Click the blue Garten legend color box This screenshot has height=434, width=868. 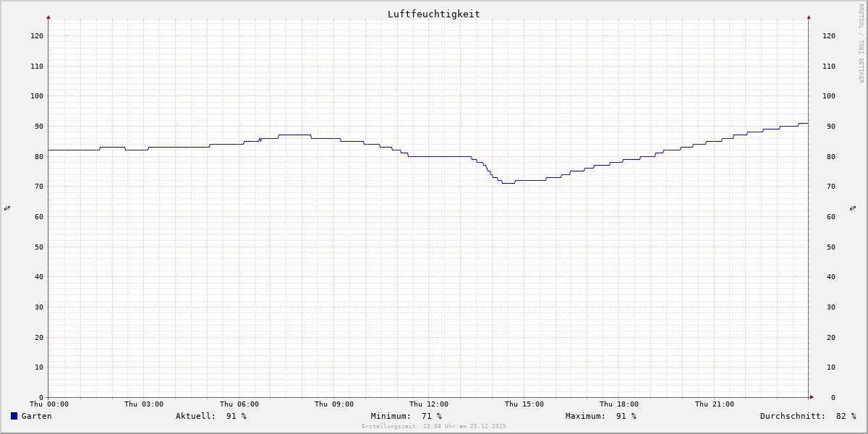point(14,416)
